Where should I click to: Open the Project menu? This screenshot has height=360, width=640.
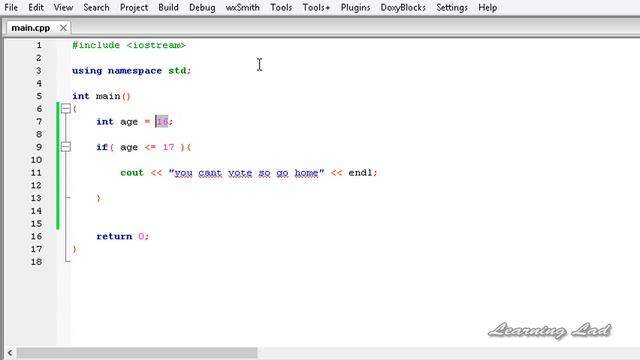[x=134, y=7]
